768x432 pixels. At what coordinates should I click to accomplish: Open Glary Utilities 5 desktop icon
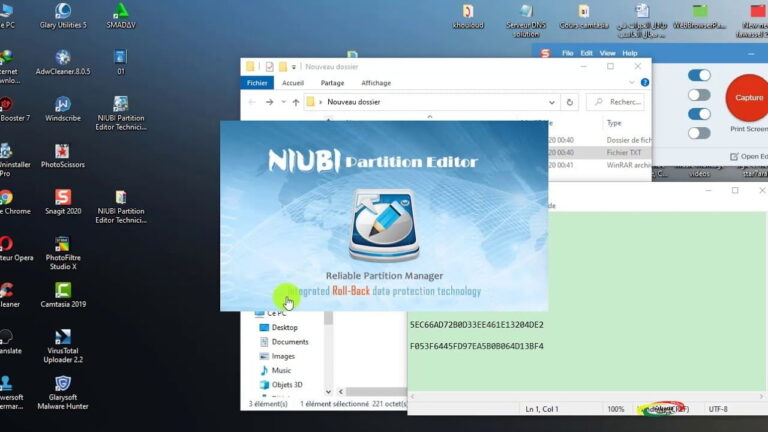(x=63, y=16)
